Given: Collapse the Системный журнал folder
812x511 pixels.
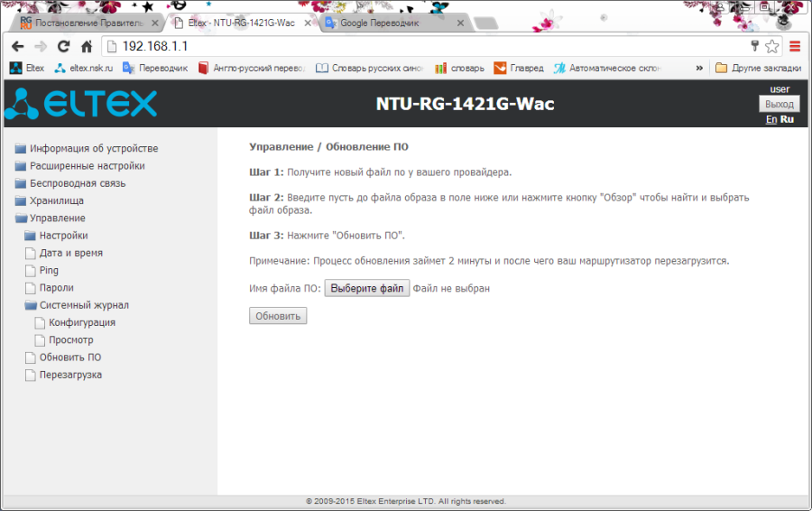Looking at the screenshot, I should point(77,305).
